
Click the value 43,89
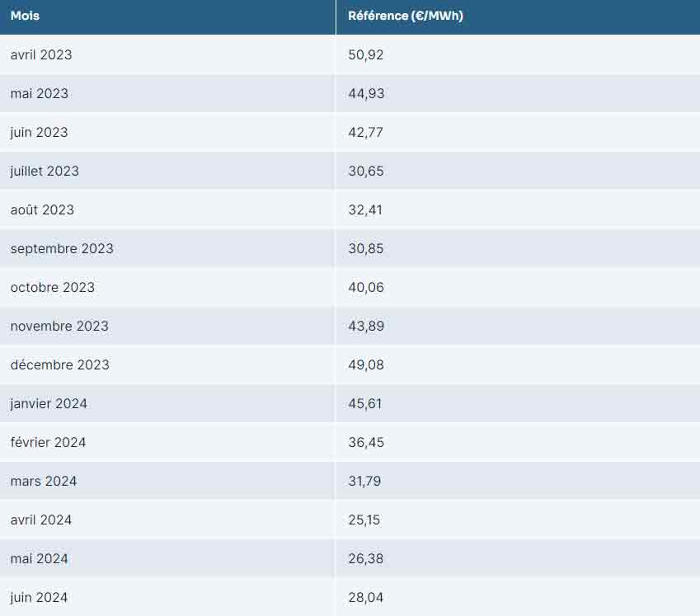coord(366,326)
